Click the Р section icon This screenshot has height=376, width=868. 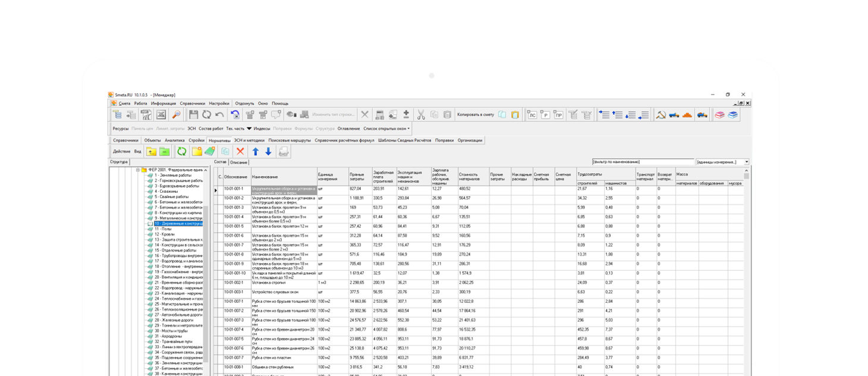click(545, 115)
